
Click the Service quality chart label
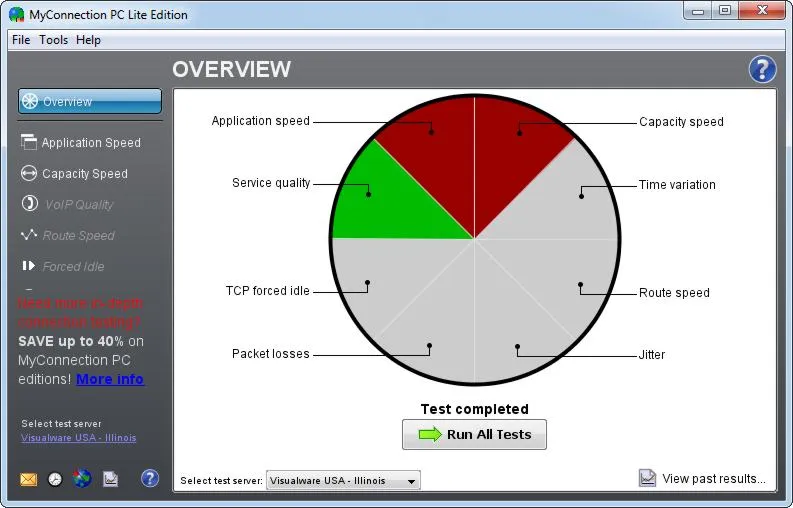click(271, 183)
